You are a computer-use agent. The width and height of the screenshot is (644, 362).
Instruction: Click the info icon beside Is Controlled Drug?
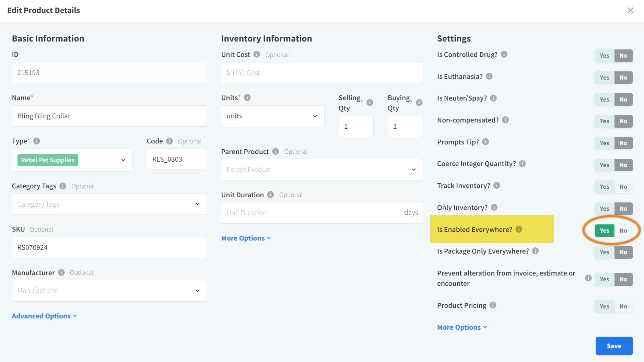[x=504, y=55]
